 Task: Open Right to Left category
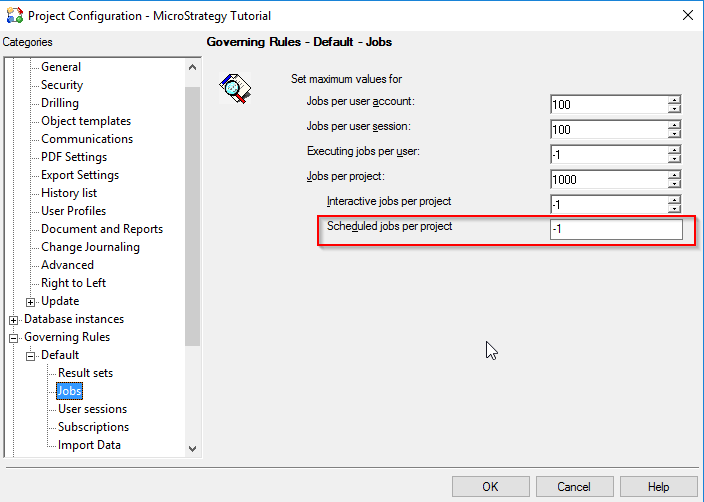[73, 283]
